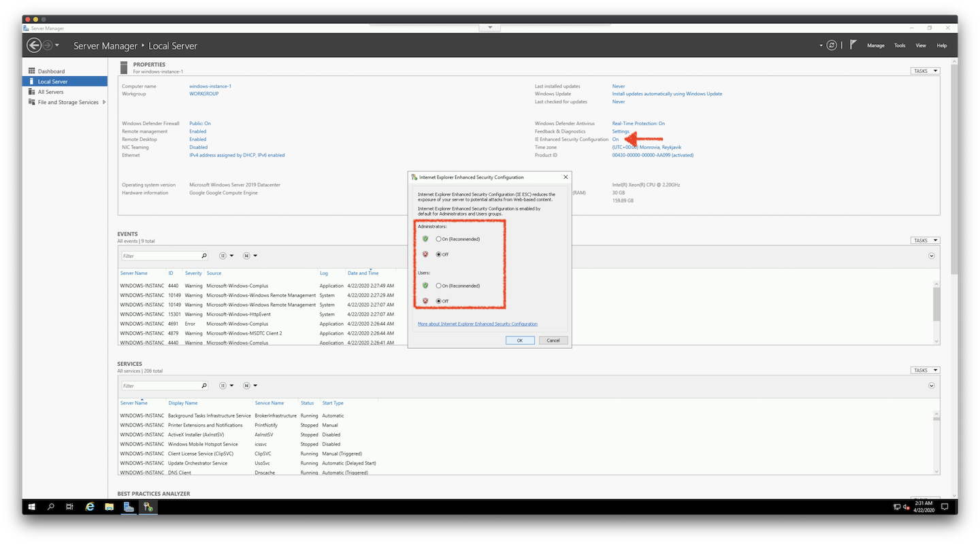
Task: Click OK in the IE ESC dialog
Action: click(x=520, y=340)
